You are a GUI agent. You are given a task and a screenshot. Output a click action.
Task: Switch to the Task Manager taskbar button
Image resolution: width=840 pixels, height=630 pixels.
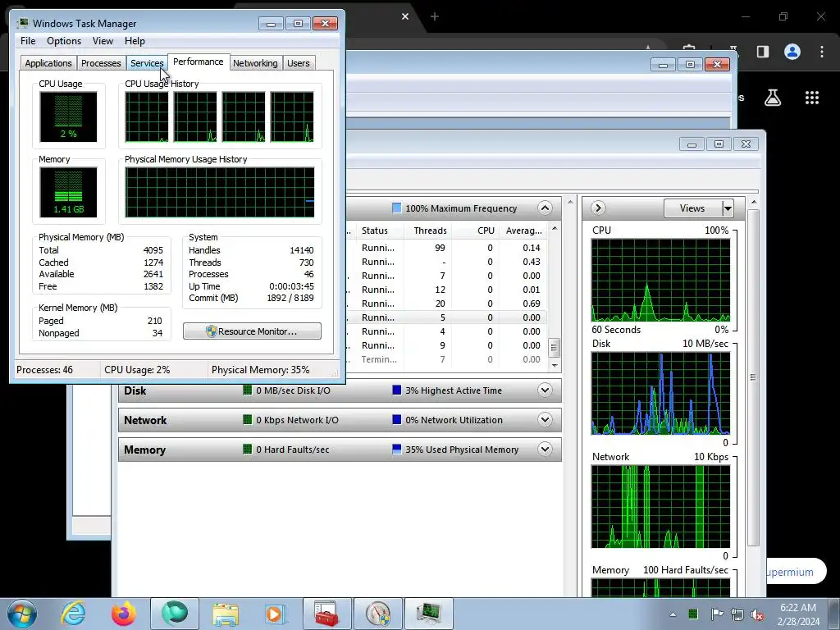428,614
